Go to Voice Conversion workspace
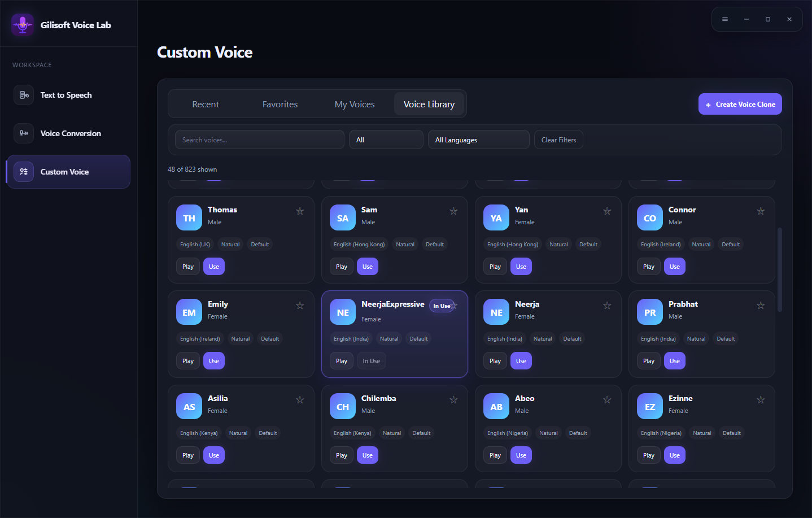This screenshot has width=812, height=518. (68, 133)
